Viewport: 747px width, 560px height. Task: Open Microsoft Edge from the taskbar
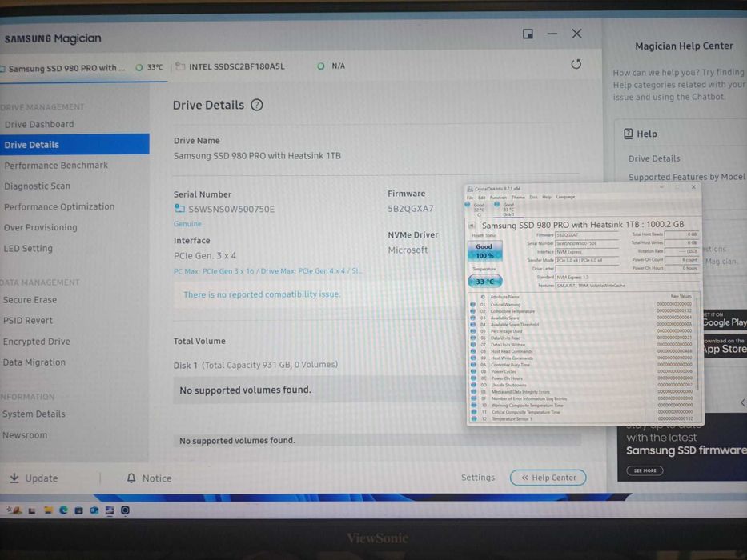click(63, 510)
